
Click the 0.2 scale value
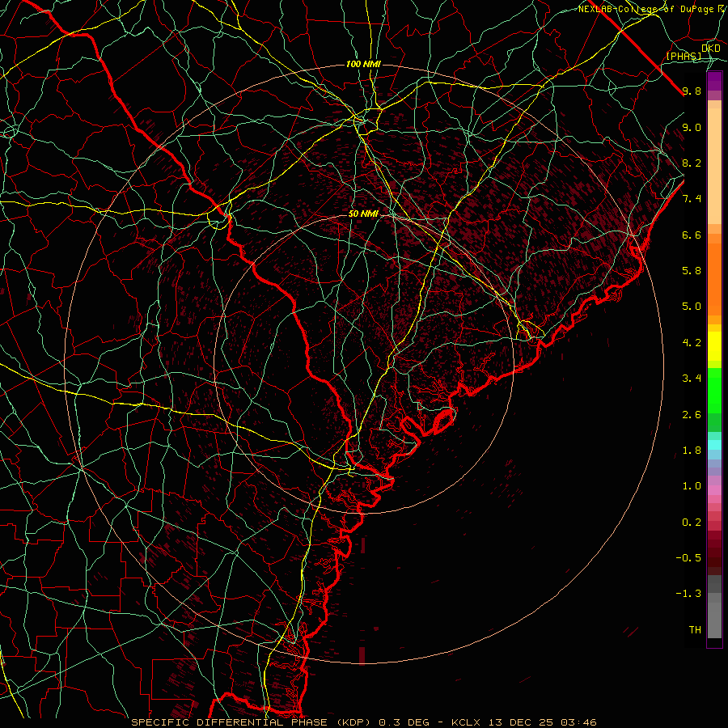tap(692, 523)
